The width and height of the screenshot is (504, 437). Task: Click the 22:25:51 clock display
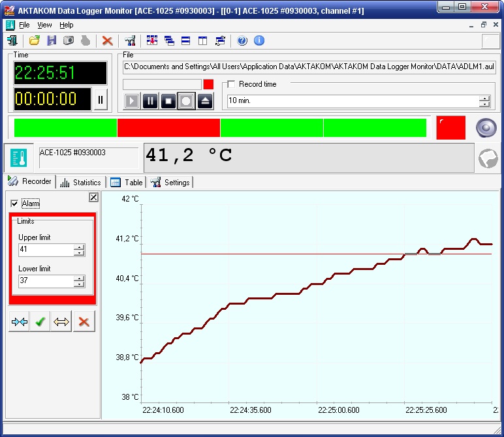click(60, 73)
